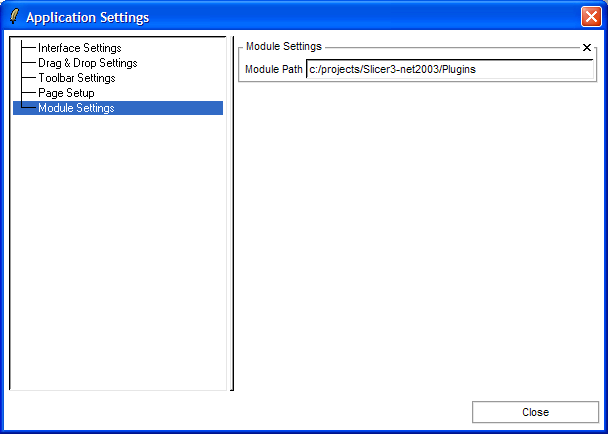Select the highlighted Module Settings item
This screenshot has width=608, height=434.
pos(76,108)
